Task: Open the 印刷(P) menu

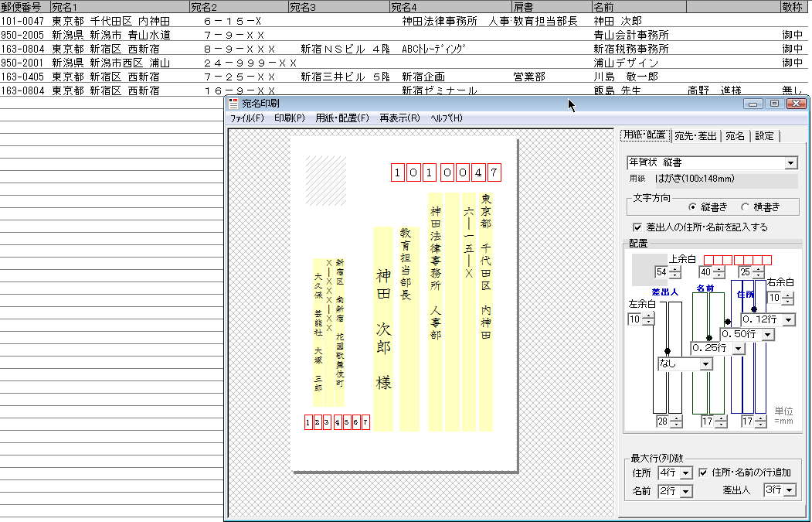Action: [x=290, y=118]
